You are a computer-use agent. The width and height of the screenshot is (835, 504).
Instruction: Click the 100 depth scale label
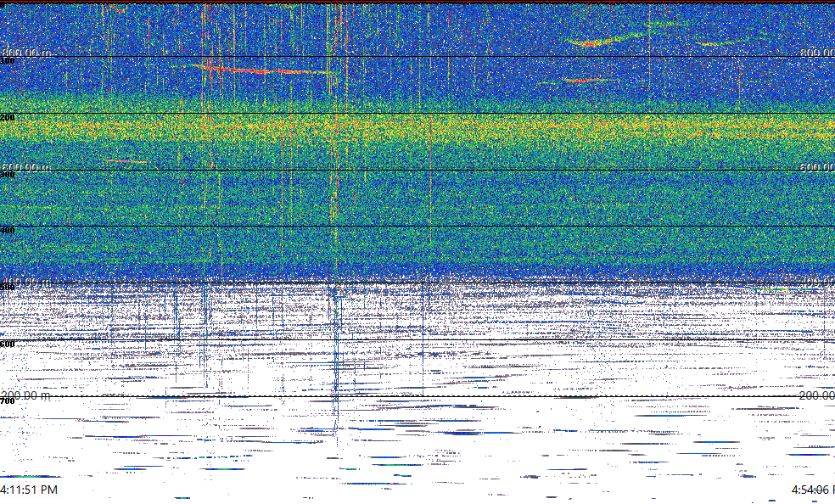8,61
